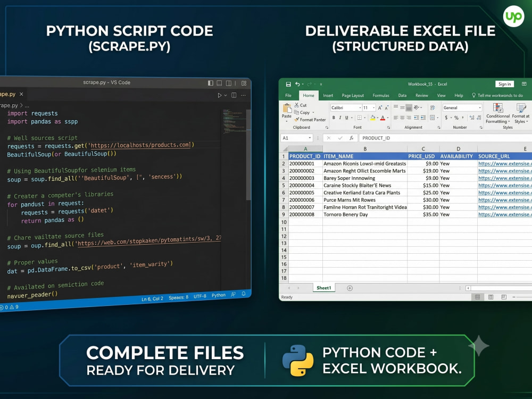Toggle Bold formatting
The image size is (532, 399).
pos(334,118)
